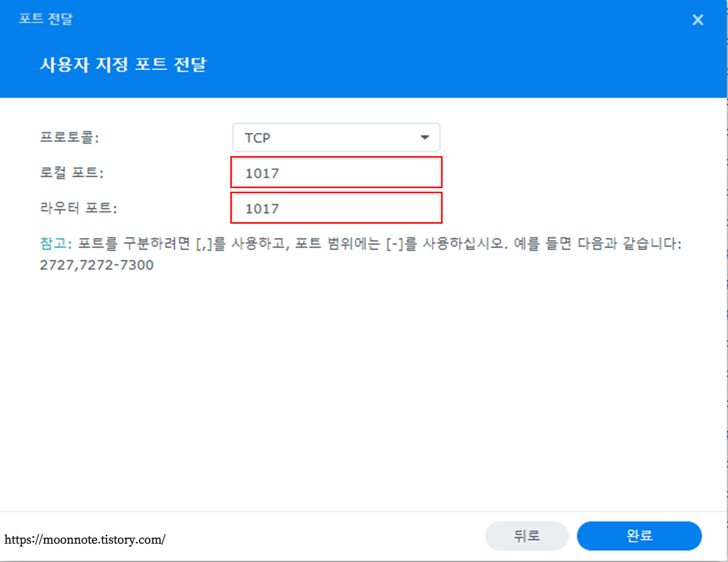
Task: Select the 프로토콜: label
Action: tap(70, 137)
